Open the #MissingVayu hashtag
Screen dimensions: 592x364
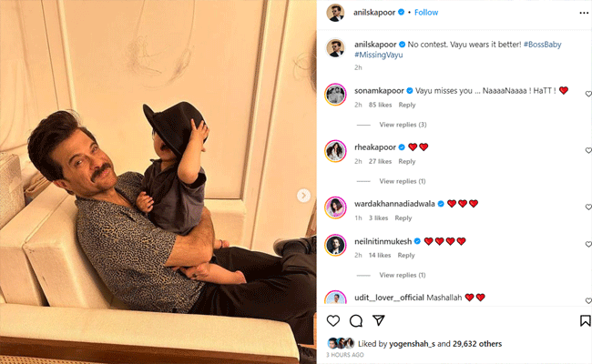tap(379, 55)
